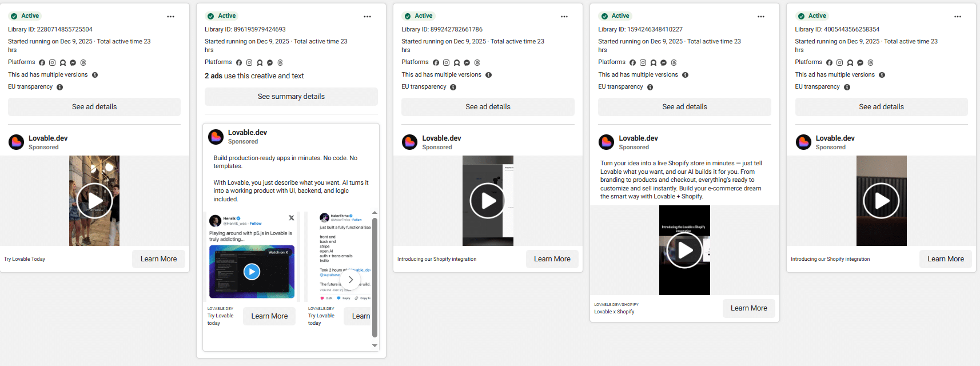Click Learn More beside Lovable x Shopify
This screenshot has height=366, width=980.
click(x=748, y=308)
